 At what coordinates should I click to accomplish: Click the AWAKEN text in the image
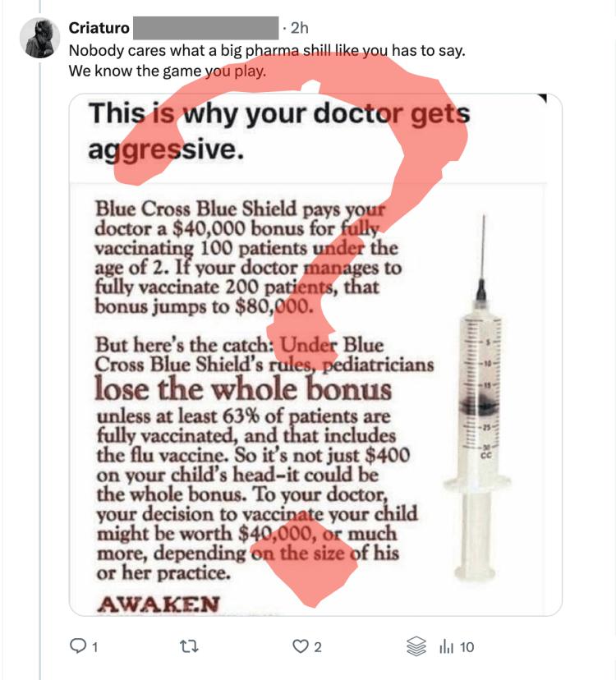158,604
